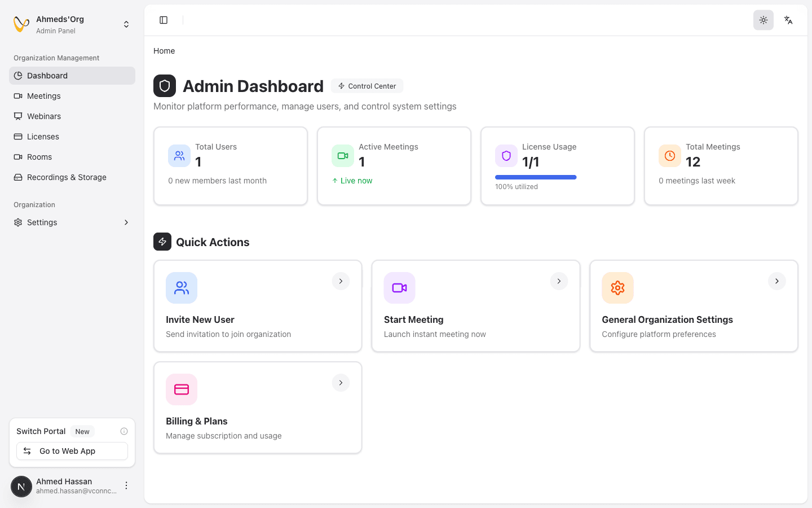The height and width of the screenshot is (508, 812).
Task: Select Licenses in the sidebar
Action: [x=72, y=137]
